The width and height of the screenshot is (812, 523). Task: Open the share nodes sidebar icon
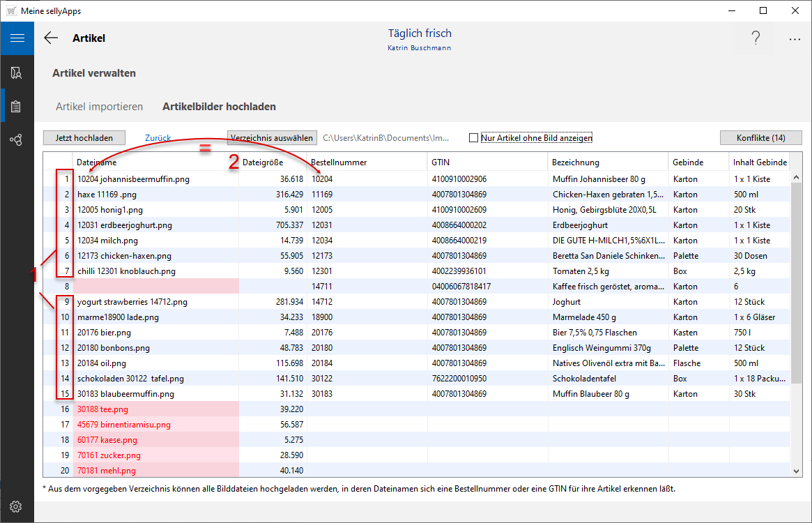17,140
